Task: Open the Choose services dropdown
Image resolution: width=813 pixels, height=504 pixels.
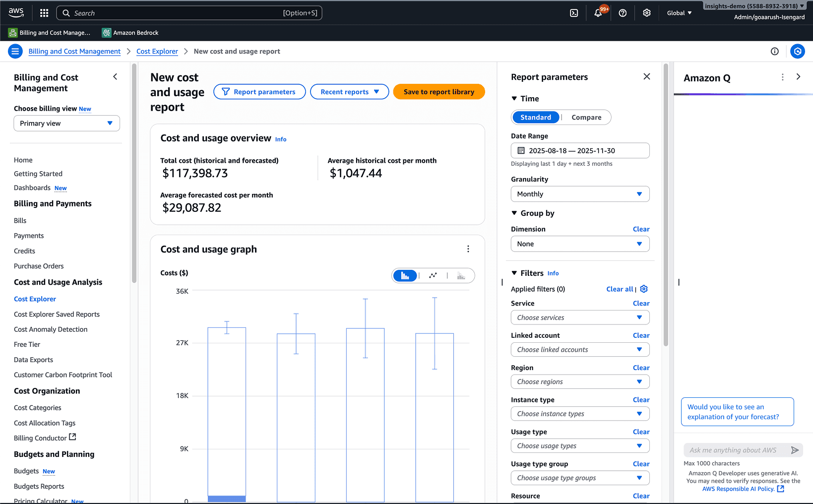Action: coord(580,317)
